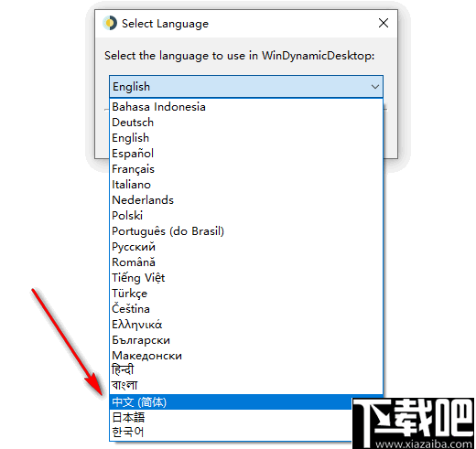Image resolution: width=476 pixels, height=449 pixels.
Task: Select the Bengali (বাংলা) option
Action: click(x=246, y=386)
